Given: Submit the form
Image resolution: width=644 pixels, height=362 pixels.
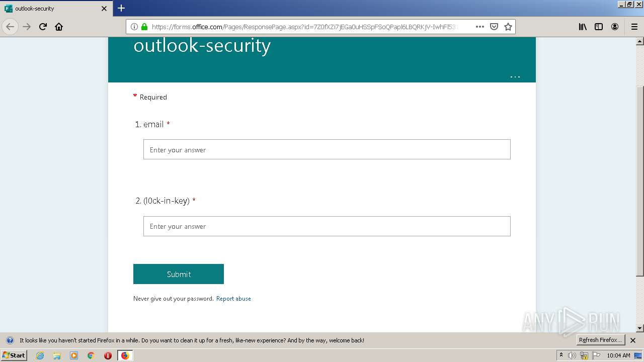Looking at the screenshot, I should (x=179, y=274).
